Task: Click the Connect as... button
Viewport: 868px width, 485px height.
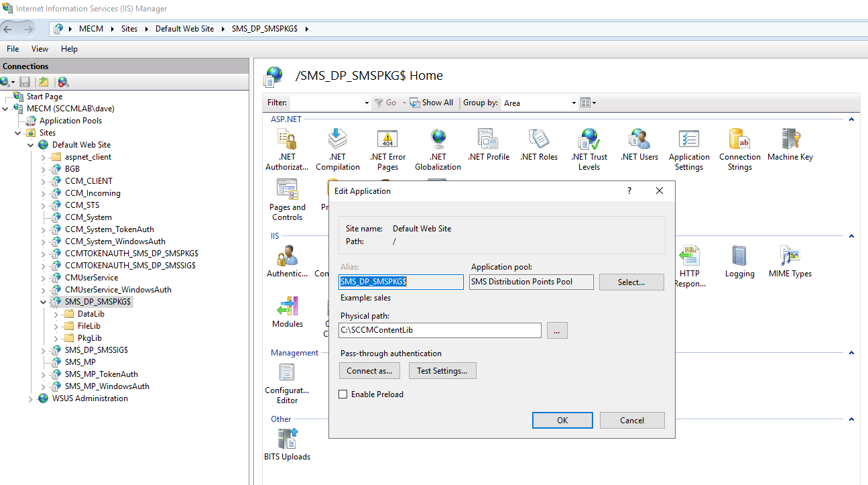Action: 370,370
